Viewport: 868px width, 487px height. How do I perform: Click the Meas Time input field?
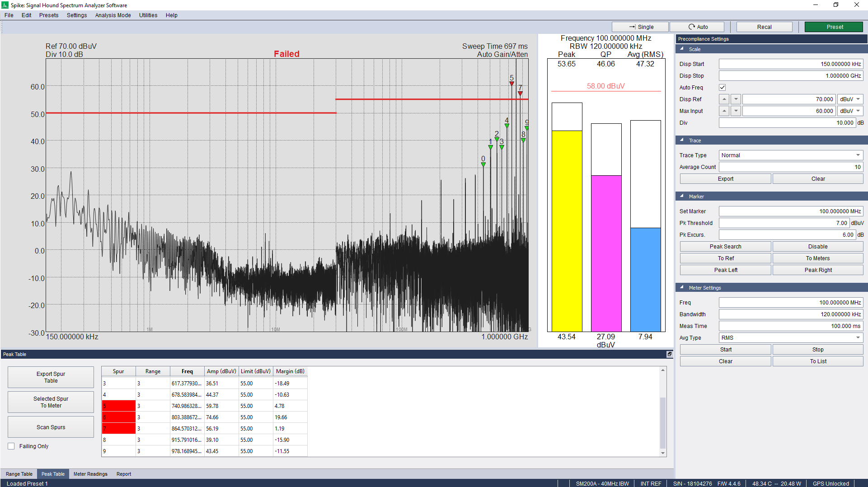[x=791, y=326]
